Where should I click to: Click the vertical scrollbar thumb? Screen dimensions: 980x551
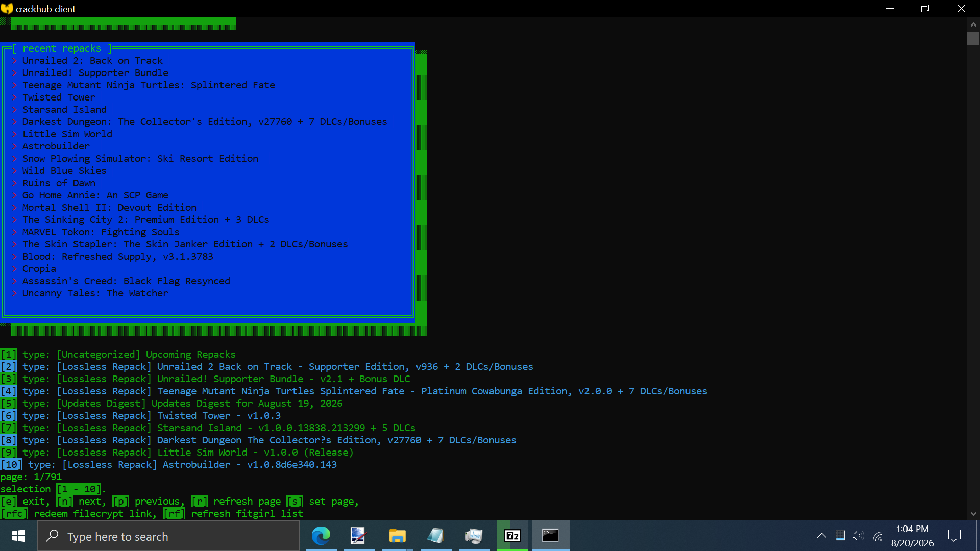(973, 38)
